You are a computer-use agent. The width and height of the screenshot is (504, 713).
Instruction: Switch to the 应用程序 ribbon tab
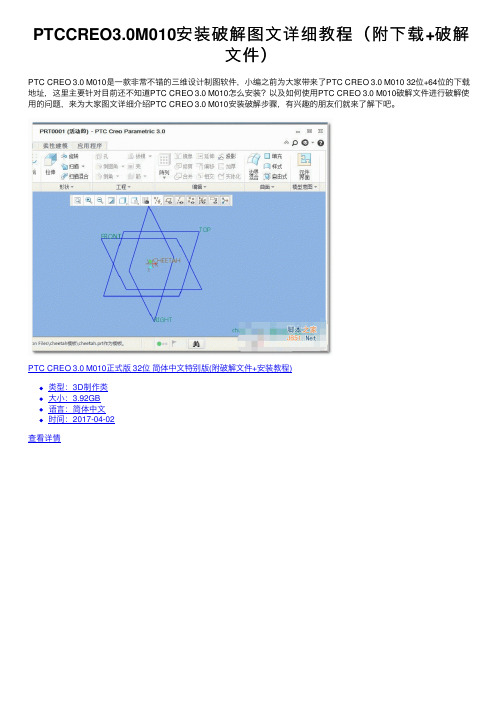coord(90,146)
